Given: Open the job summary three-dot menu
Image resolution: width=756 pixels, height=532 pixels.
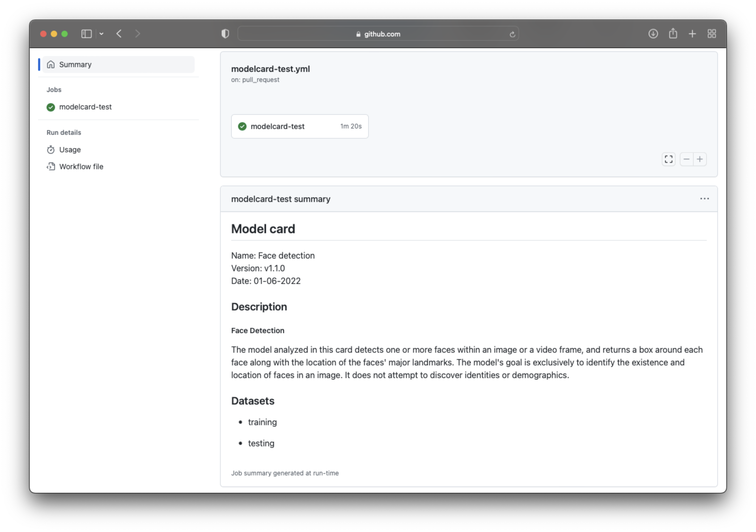Looking at the screenshot, I should click(705, 199).
